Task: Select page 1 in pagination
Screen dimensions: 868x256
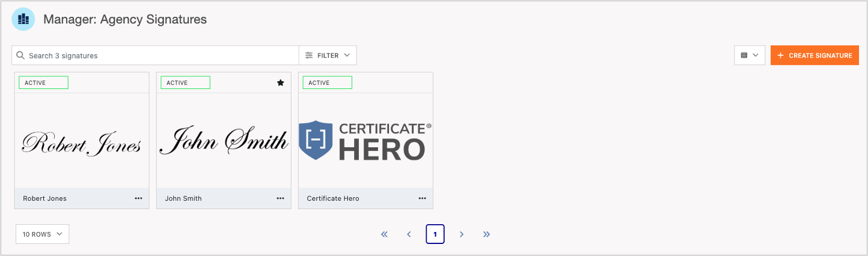Action: (x=435, y=234)
